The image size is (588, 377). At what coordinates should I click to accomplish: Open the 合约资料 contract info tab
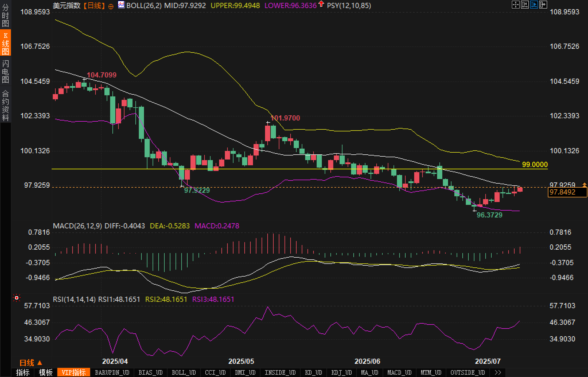pos(5,105)
